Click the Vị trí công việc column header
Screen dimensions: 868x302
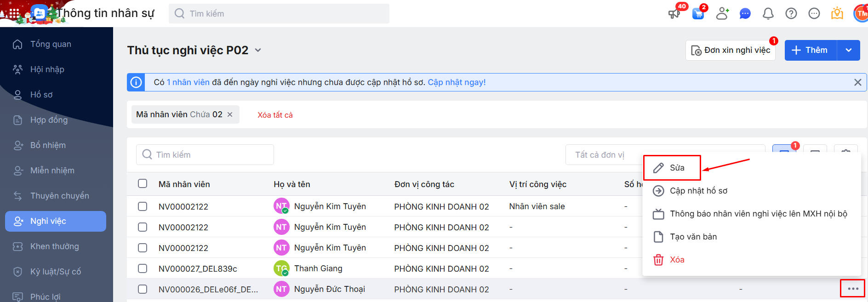(x=538, y=184)
